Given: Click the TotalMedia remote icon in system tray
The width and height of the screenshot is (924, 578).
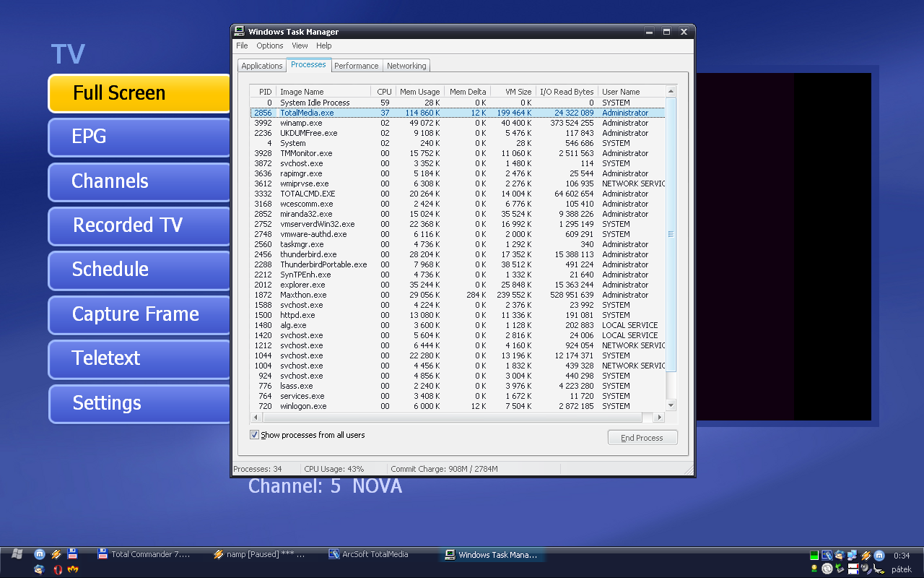Looking at the screenshot, I should (x=827, y=556).
